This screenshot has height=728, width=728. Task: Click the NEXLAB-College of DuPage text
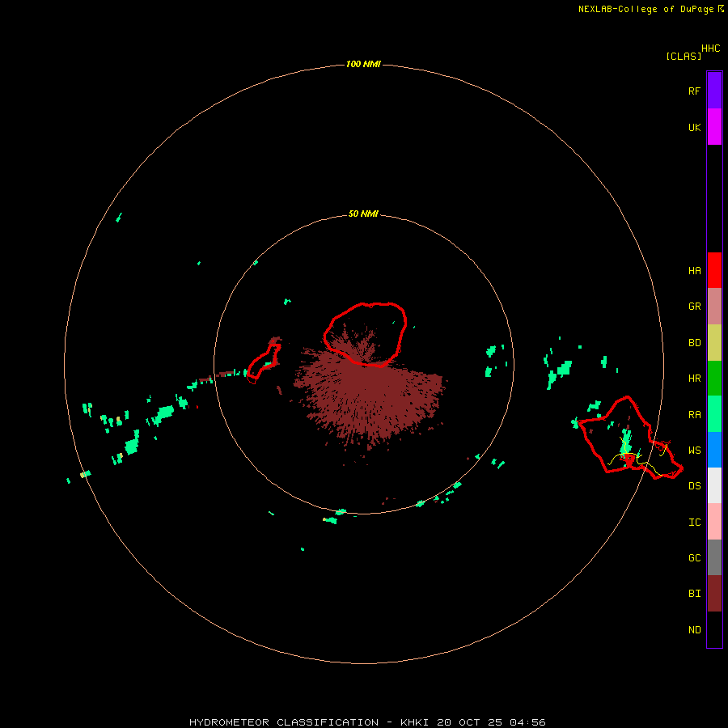[x=645, y=9]
